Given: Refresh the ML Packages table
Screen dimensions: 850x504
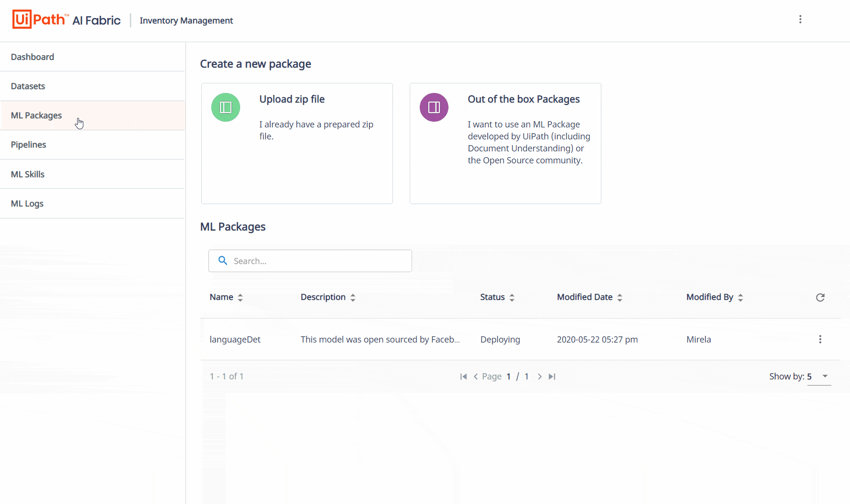Looking at the screenshot, I should click(x=820, y=298).
